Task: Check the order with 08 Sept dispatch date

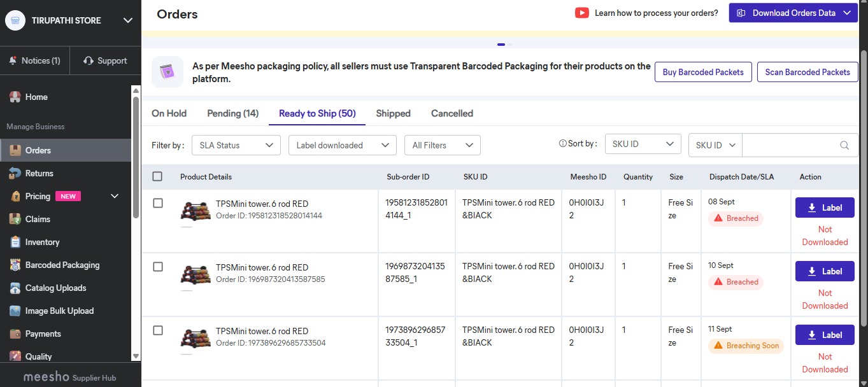Action: (x=158, y=203)
